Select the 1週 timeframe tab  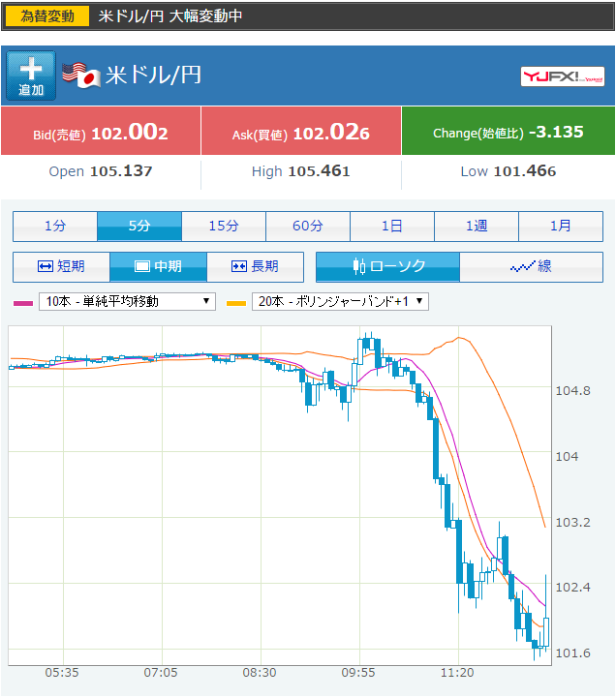[477, 227]
